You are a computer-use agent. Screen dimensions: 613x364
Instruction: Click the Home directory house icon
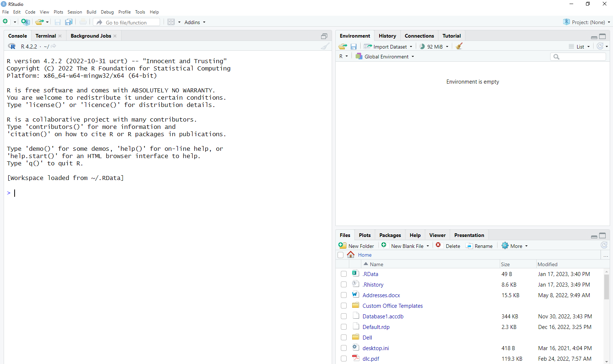(x=351, y=254)
